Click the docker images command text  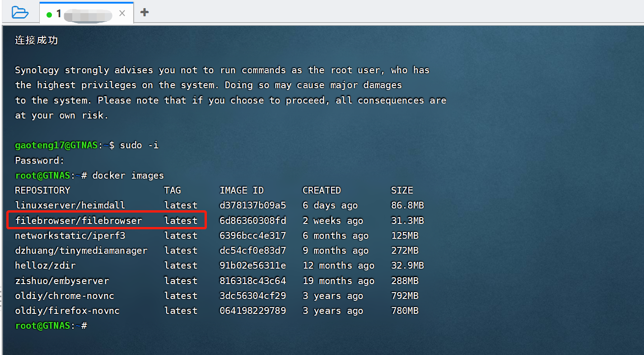(128, 175)
